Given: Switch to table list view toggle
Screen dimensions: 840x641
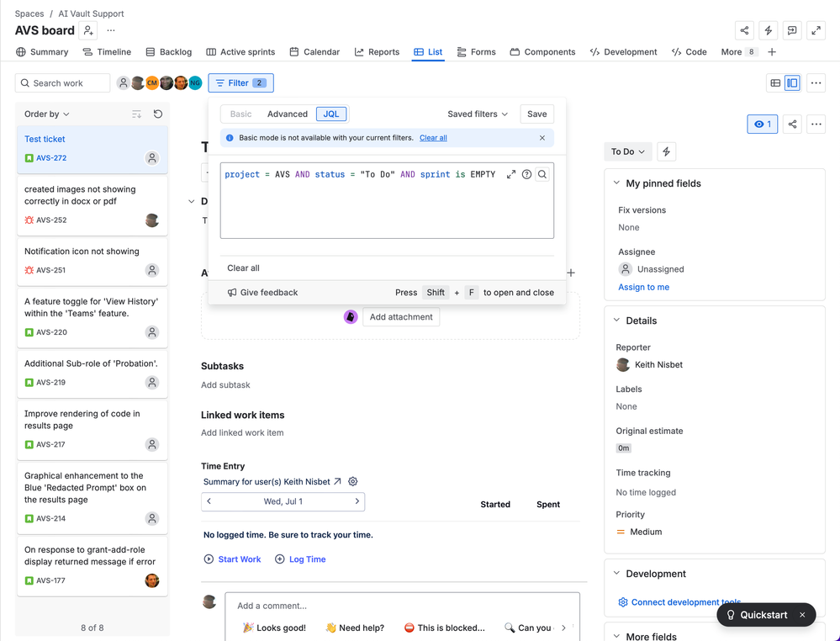Looking at the screenshot, I should pyautogui.click(x=775, y=82).
